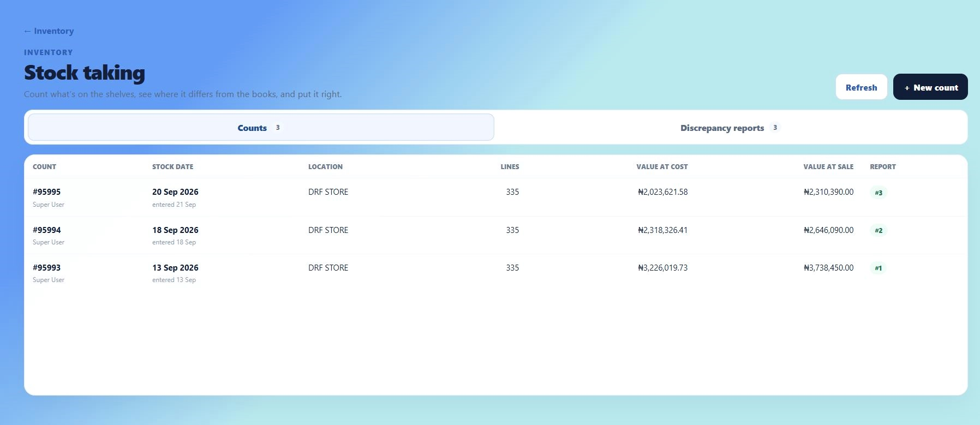Click value at sale ₦3,738,450.00

[828, 268]
